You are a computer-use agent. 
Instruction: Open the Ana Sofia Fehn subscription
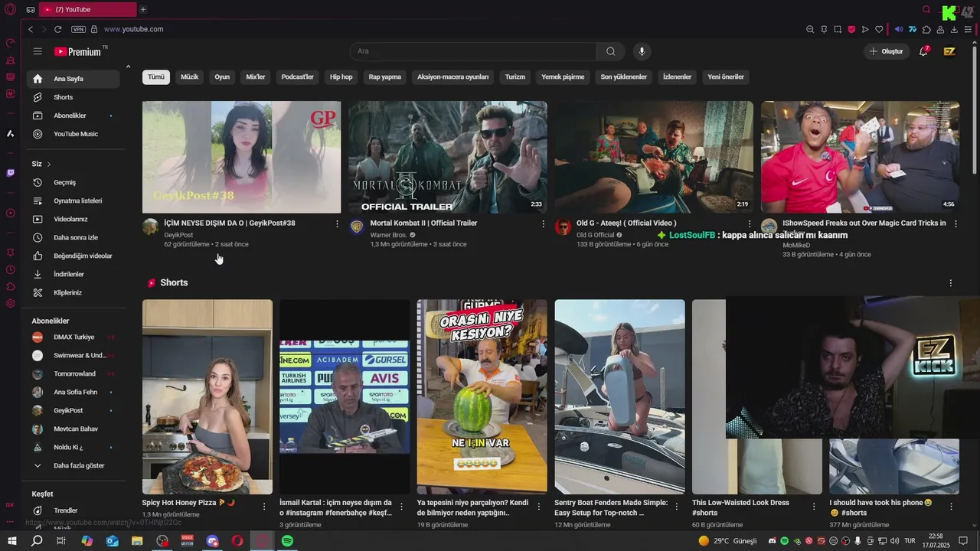(x=73, y=392)
